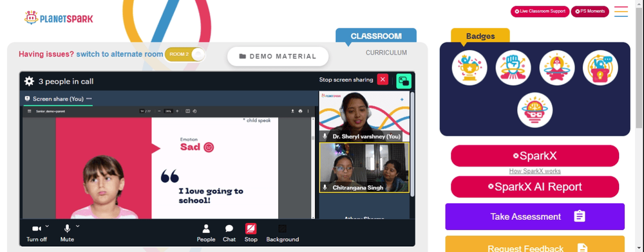
Task: Open the hamburger menu at top right
Action: tap(621, 12)
